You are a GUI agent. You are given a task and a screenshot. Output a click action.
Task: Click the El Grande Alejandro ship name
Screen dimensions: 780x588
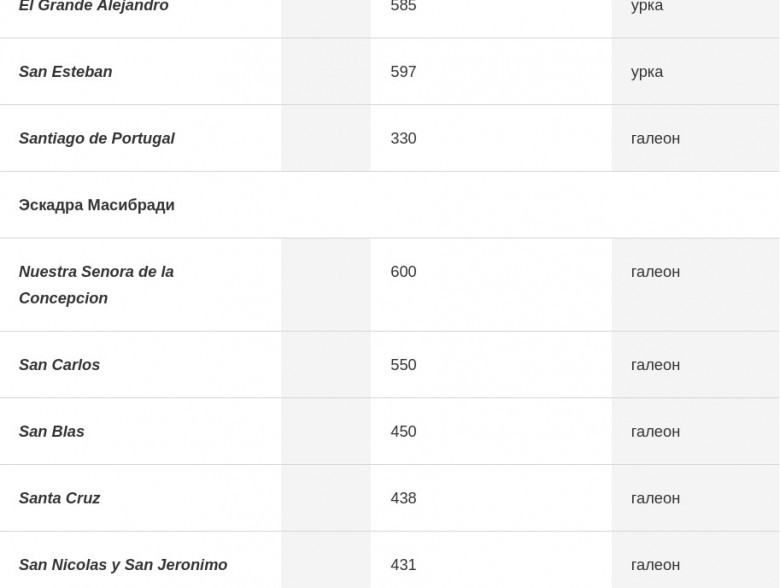[x=94, y=6]
